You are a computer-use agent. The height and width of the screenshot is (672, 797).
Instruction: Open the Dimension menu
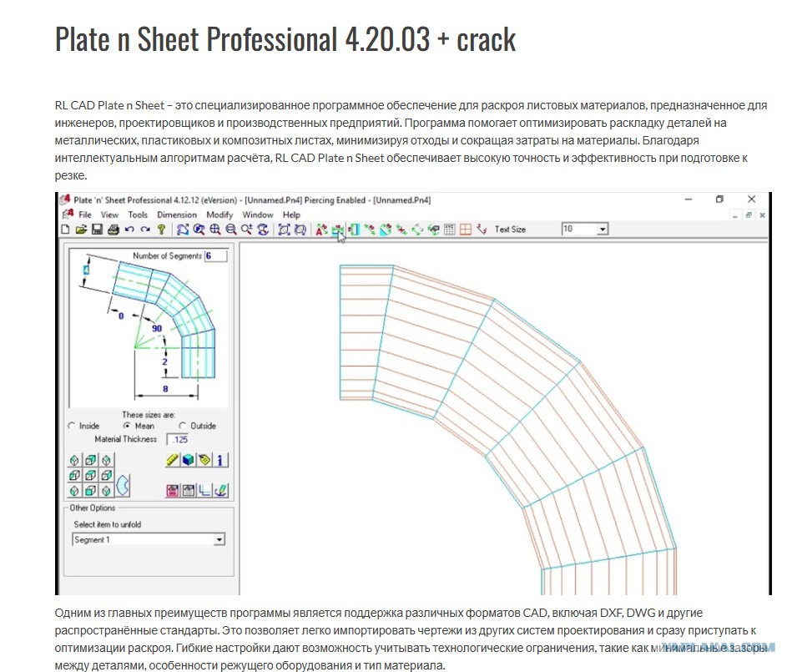pos(176,215)
